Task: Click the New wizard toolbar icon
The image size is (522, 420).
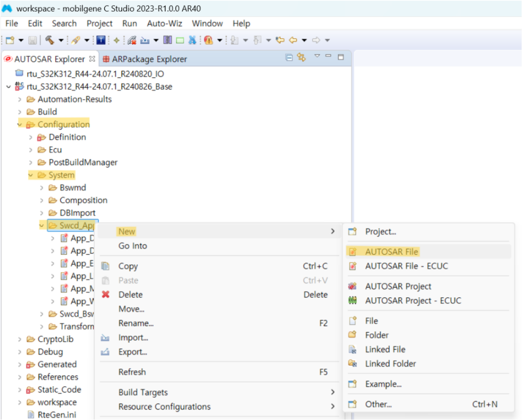Action: (10, 40)
